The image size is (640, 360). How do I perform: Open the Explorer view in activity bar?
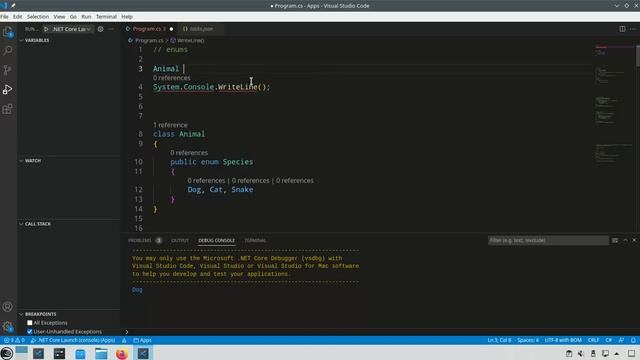(x=7, y=31)
